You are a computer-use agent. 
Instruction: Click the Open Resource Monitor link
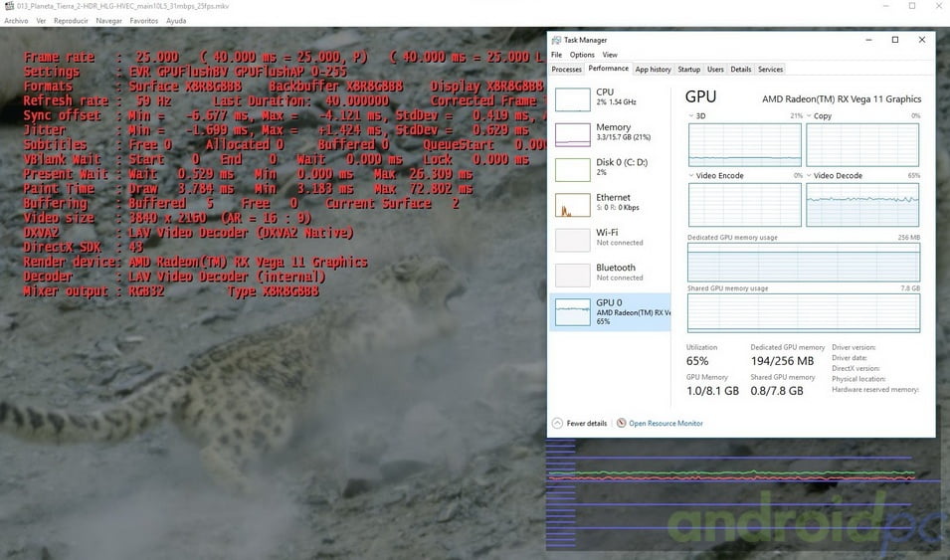(665, 423)
